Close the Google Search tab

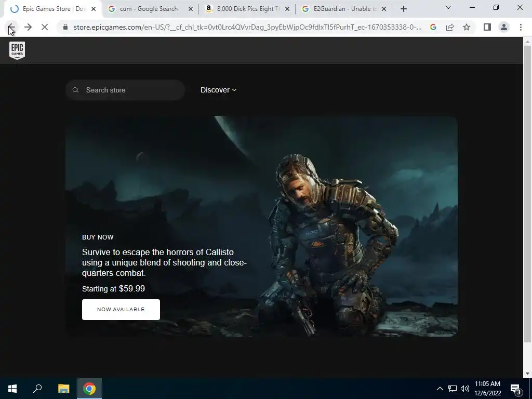click(190, 9)
